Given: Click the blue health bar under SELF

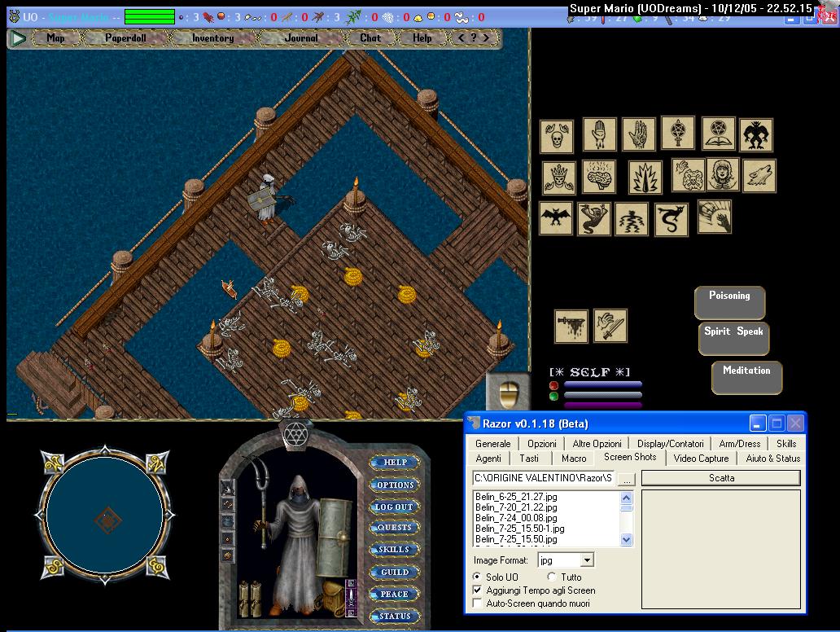Looking at the screenshot, I should tap(602, 384).
